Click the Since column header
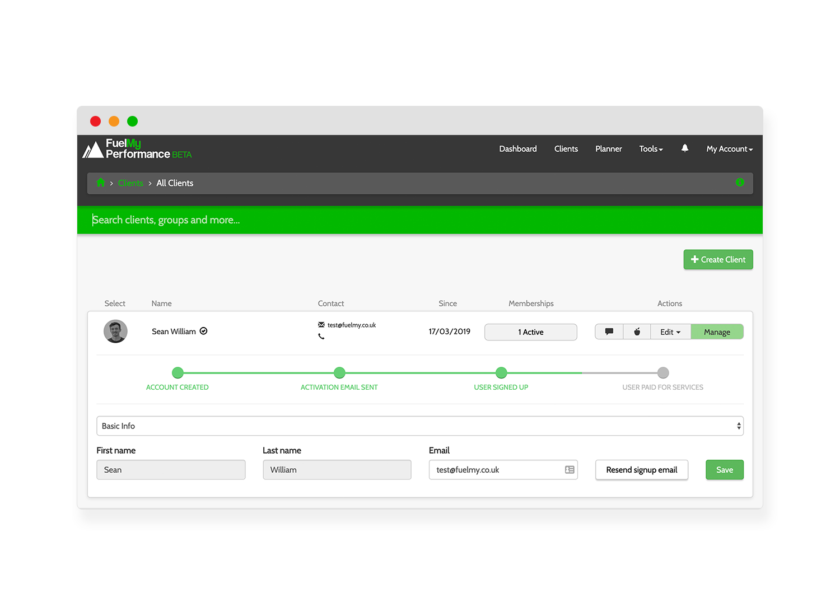Screen dimensions: 840x616 point(447,304)
